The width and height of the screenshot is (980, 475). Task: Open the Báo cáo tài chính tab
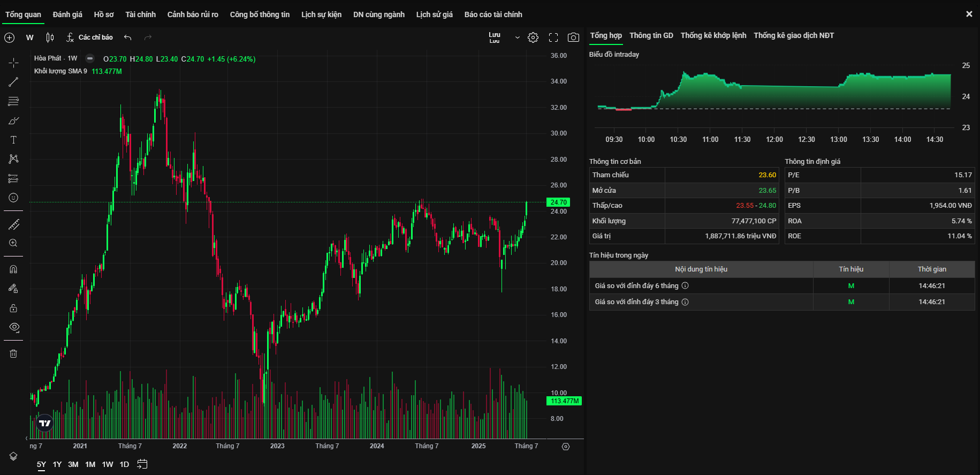493,14
